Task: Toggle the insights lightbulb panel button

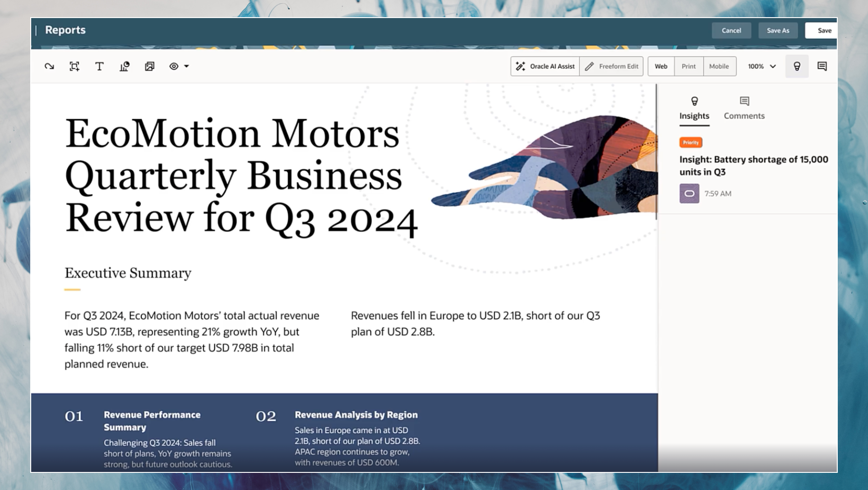Action: coord(797,66)
